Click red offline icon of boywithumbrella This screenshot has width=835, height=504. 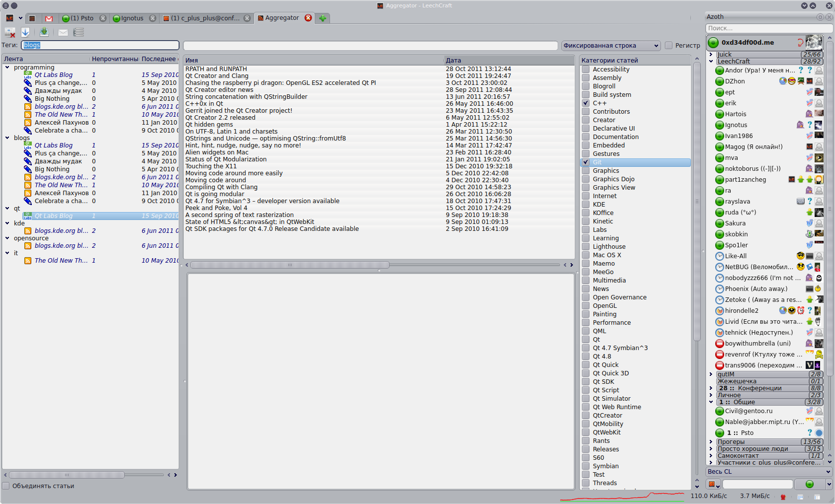click(x=719, y=344)
